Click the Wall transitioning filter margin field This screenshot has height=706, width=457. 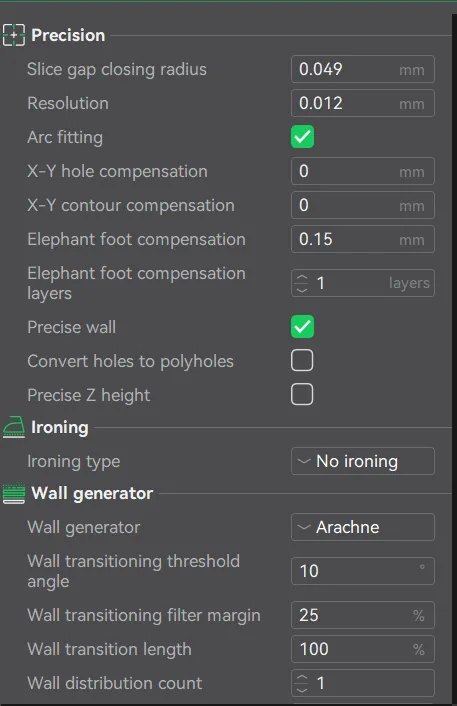pyautogui.click(x=363, y=615)
